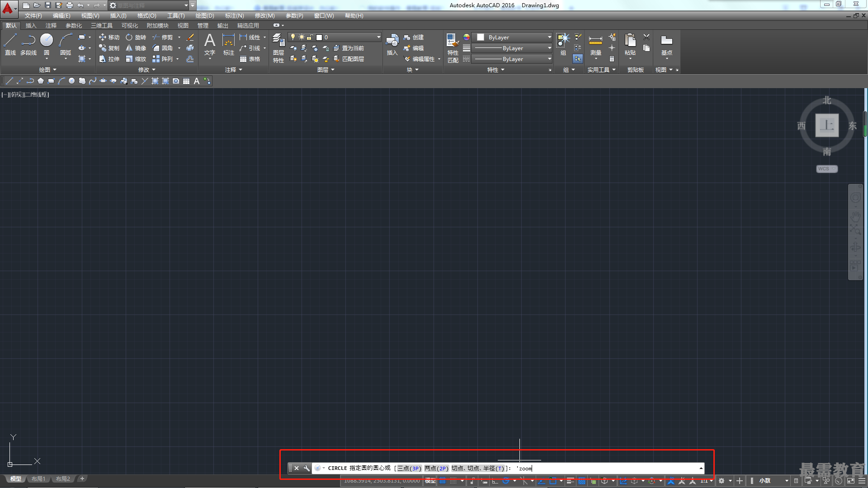Toggle group selection mode button in 组 panel

pyautogui.click(x=577, y=59)
